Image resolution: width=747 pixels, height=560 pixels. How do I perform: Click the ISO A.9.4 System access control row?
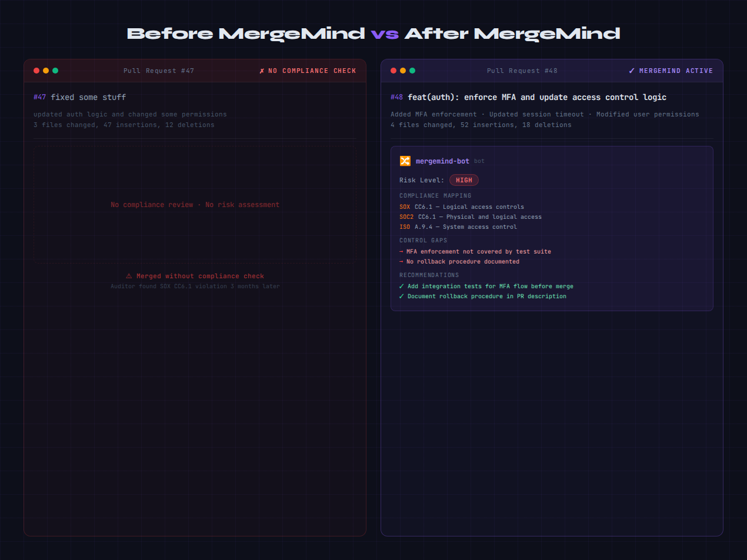coord(458,227)
